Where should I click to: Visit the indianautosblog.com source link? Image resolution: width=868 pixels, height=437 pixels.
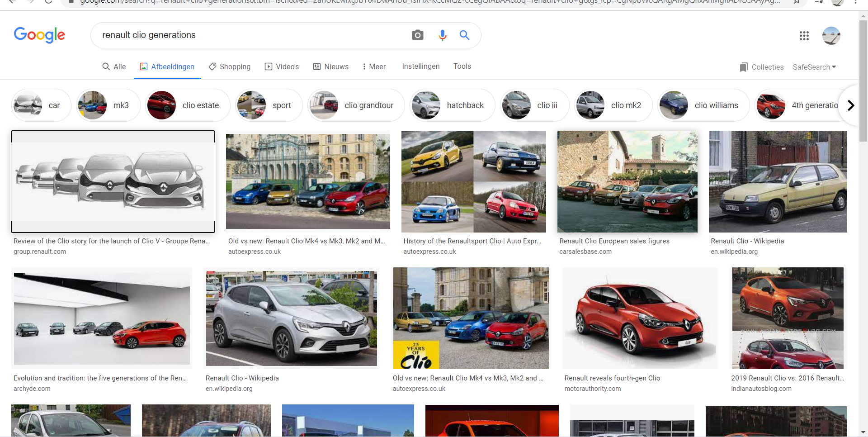761,389
